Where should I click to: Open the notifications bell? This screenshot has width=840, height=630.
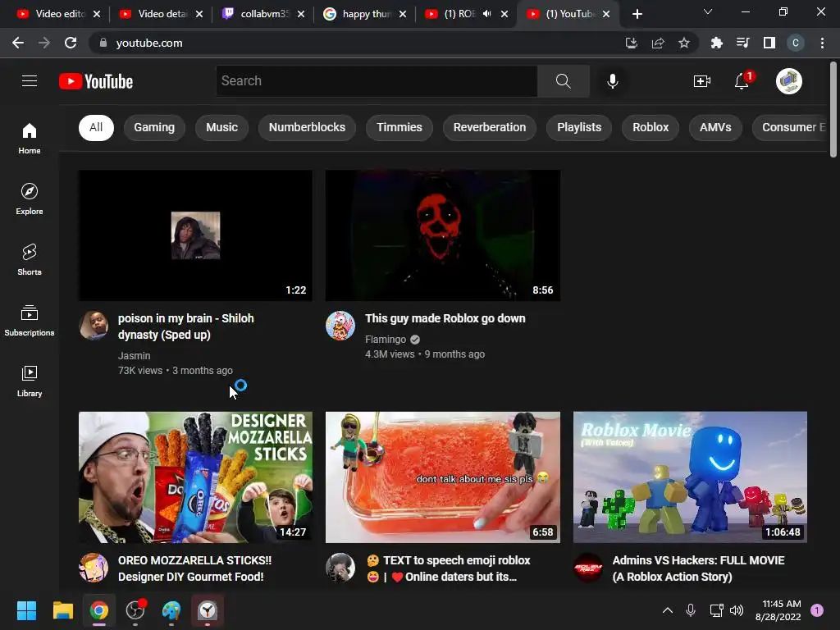pos(742,81)
